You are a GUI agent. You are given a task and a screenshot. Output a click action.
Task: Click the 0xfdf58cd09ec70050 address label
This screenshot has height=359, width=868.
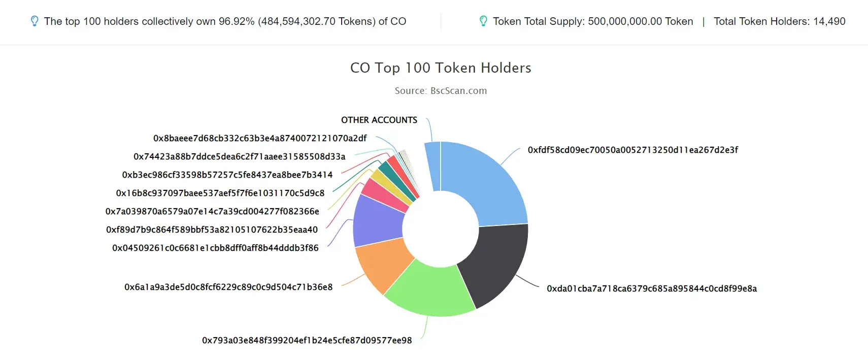[x=632, y=150]
